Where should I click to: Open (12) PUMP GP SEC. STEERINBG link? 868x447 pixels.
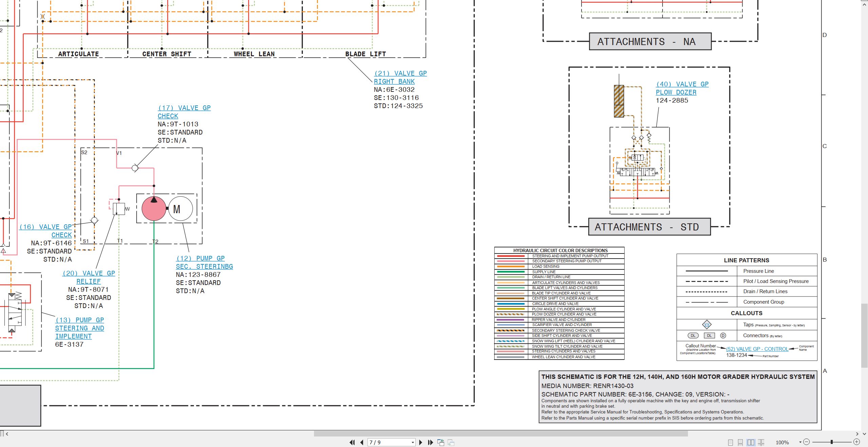204,262
